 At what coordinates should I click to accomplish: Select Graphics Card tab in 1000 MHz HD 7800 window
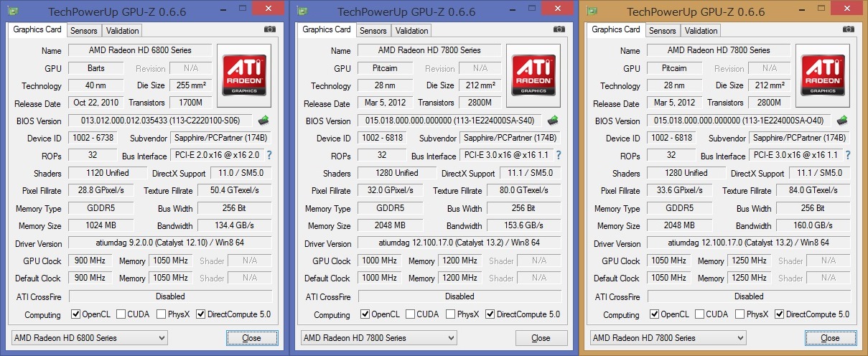[327, 29]
